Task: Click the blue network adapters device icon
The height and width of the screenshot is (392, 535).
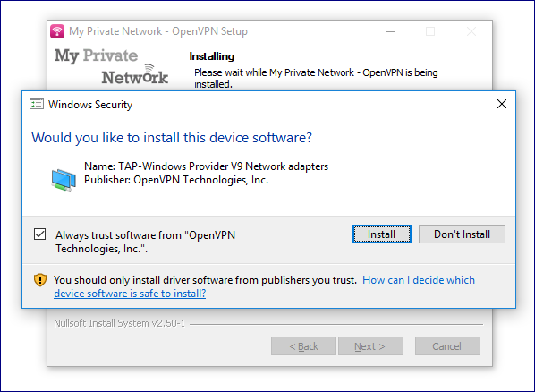Action: tap(64, 180)
